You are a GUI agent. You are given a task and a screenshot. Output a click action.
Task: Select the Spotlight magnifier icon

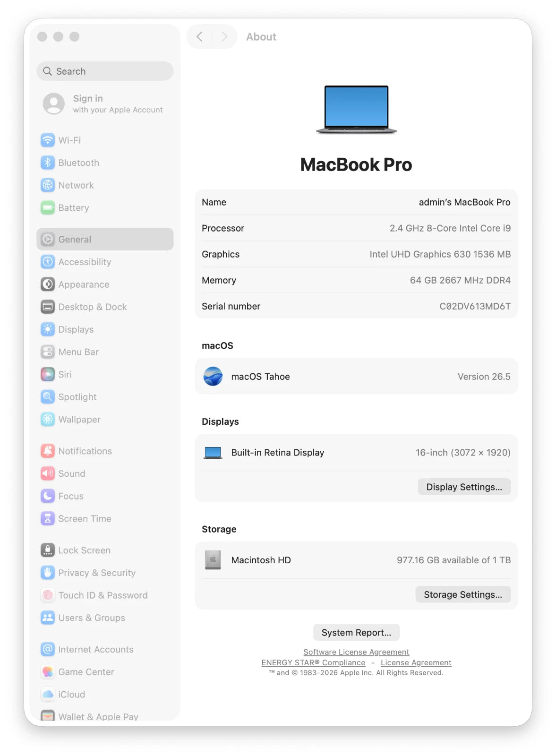48,397
